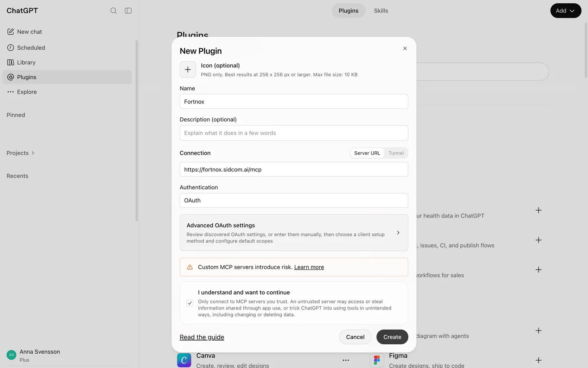Image resolution: width=588 pixels, height=368 pixels.
Task: Open the Add dropdown button
Action: (566, 11)
